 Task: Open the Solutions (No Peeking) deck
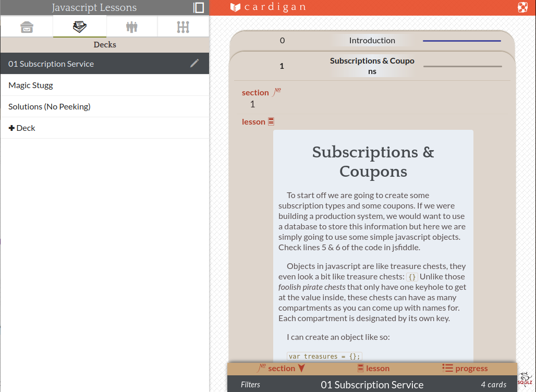(50, 106)
